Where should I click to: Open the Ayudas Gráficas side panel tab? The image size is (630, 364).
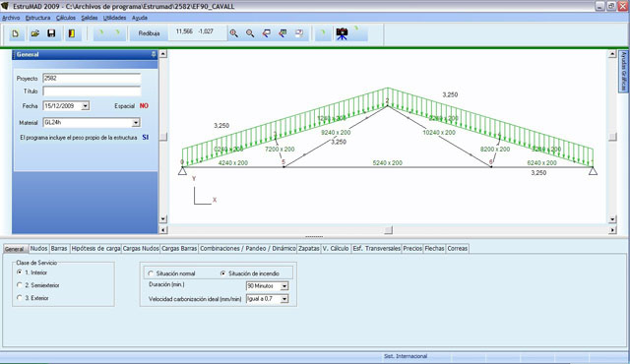tap(623, 71)
